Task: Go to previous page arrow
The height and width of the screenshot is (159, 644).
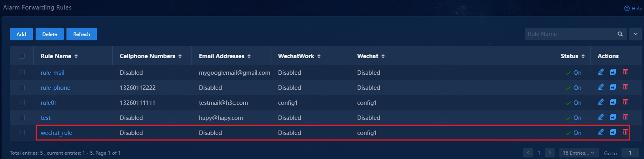Action: [528, 153]
